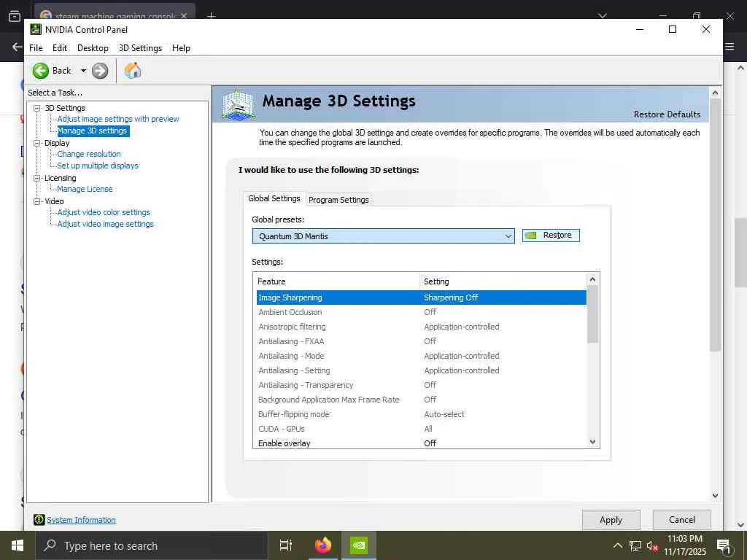Open Adjust video color settings

click(104, 212)
